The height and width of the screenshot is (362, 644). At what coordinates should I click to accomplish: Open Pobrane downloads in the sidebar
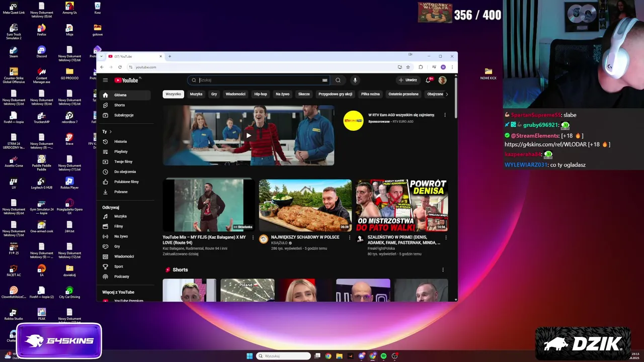126,192
